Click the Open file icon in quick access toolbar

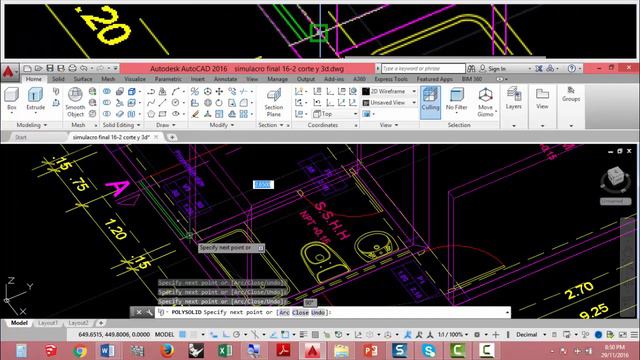38,68
